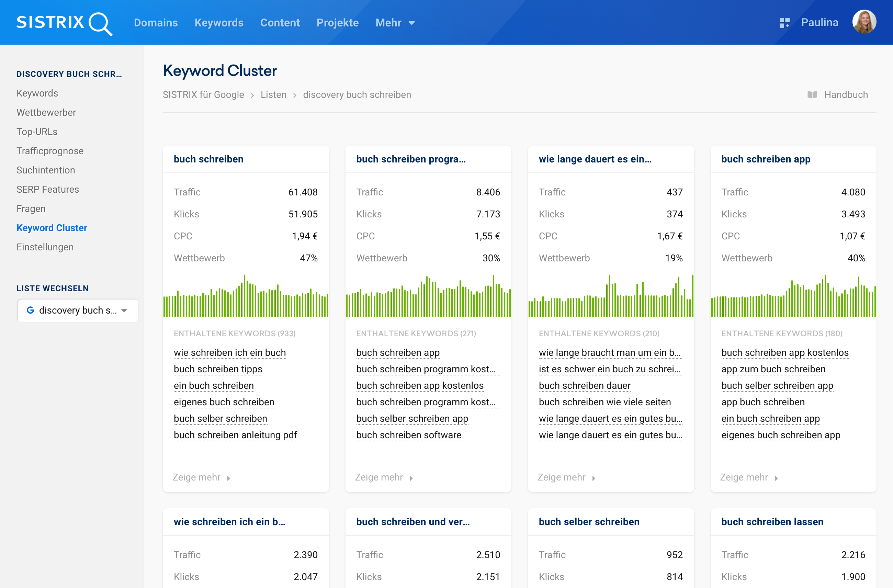Open Einstellungen in the sidebar

[45, 247]
